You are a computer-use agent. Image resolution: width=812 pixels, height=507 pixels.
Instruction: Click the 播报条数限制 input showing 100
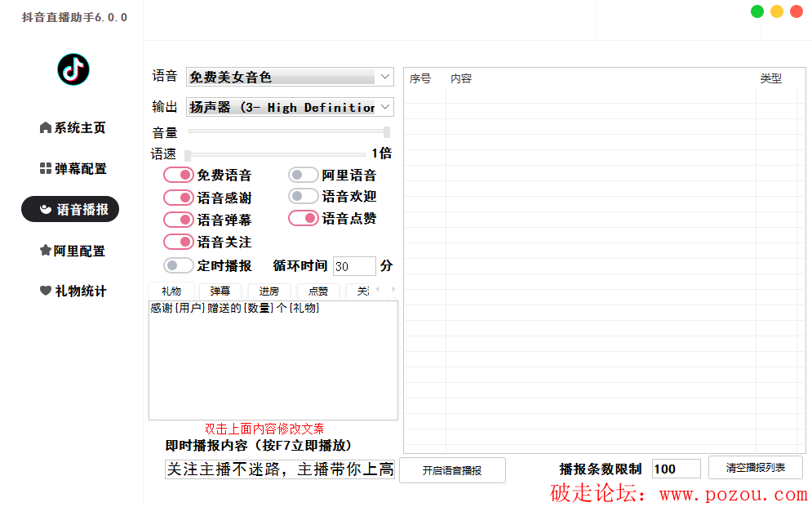coord(677,469)
